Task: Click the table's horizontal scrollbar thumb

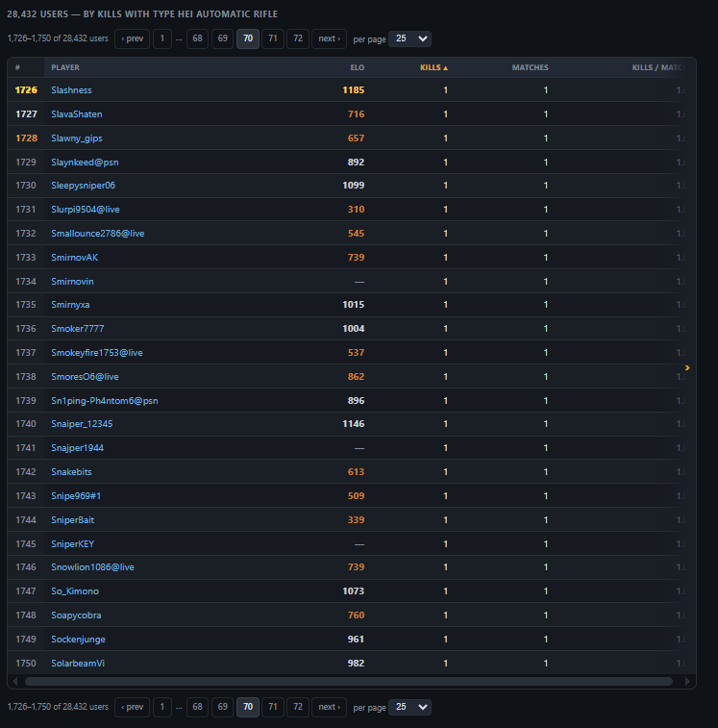Action: click(x=349, y=681)
